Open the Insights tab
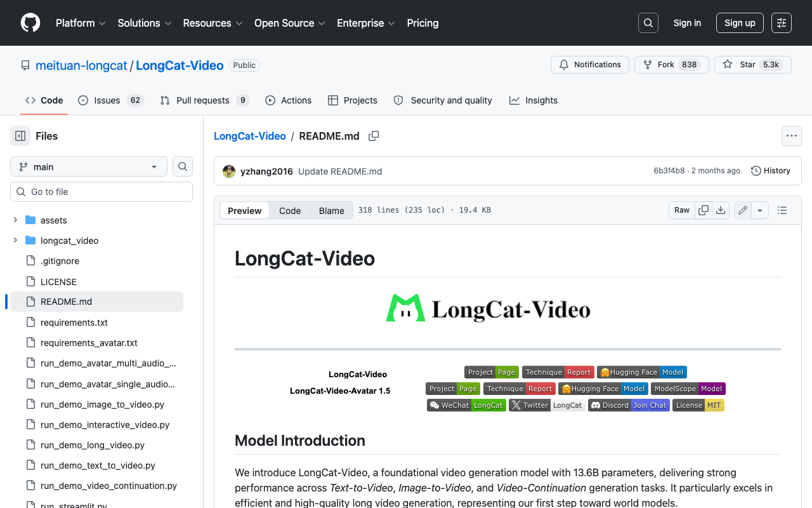 click(534, 100)
